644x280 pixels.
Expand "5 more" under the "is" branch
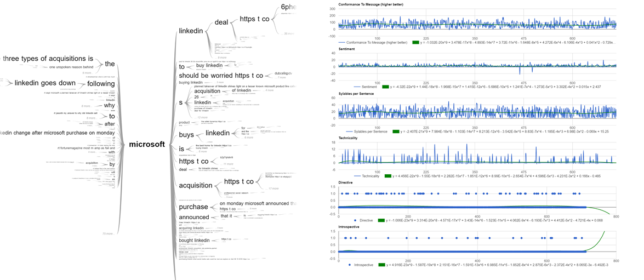204,151
